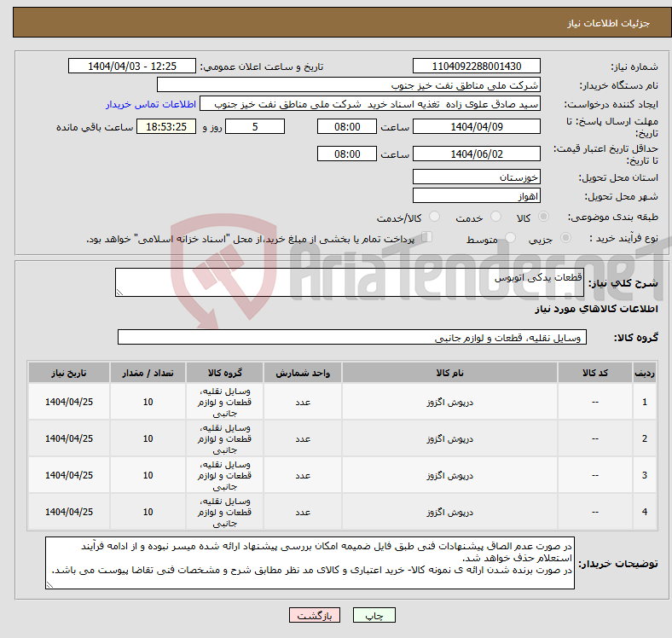Select the کالا radio button
This screenshot has height=638, width=672.
coord(543,217)
